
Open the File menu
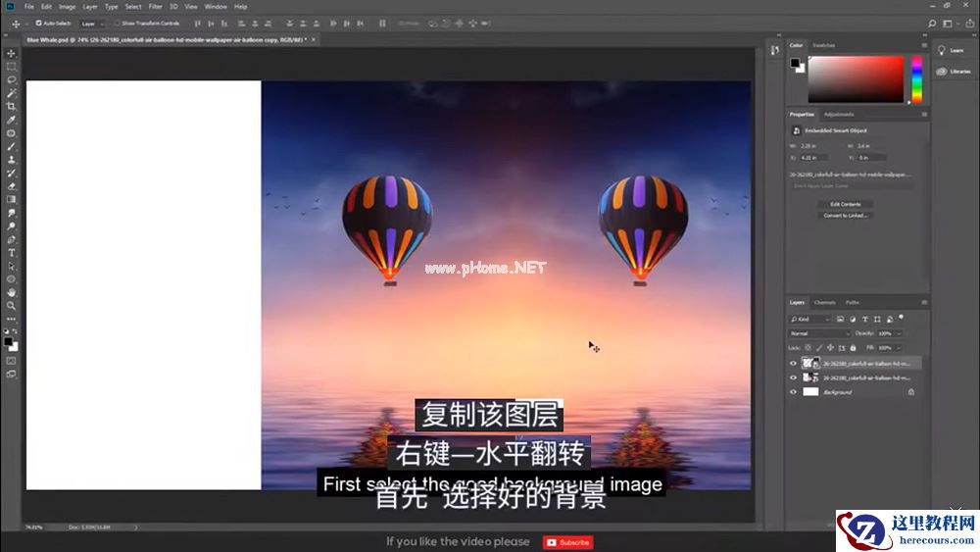click(28, 6)
